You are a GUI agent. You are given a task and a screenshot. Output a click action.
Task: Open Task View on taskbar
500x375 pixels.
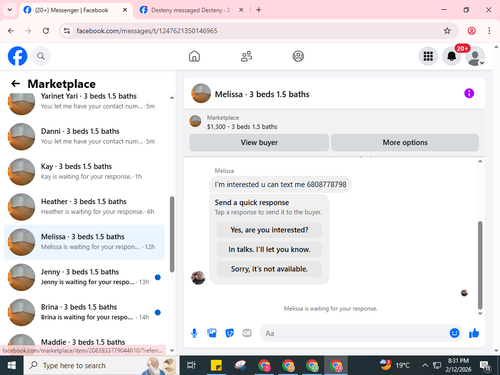[191, 365]
